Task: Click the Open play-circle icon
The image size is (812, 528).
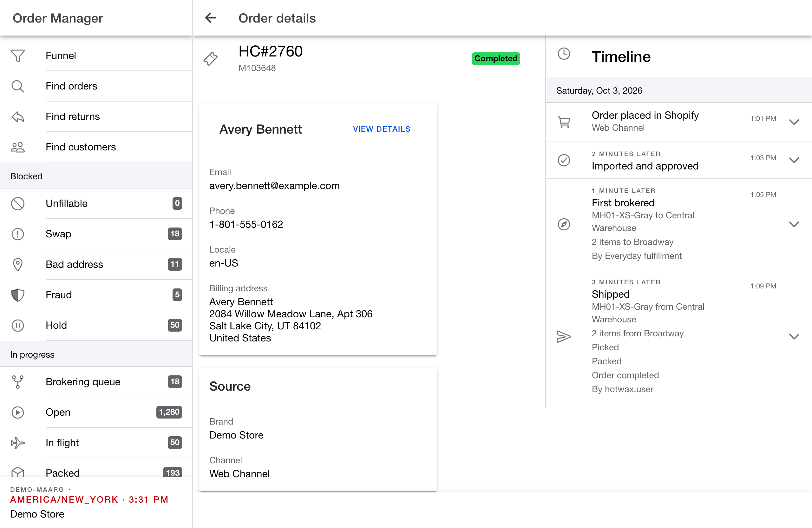Action: click(18, 412)
